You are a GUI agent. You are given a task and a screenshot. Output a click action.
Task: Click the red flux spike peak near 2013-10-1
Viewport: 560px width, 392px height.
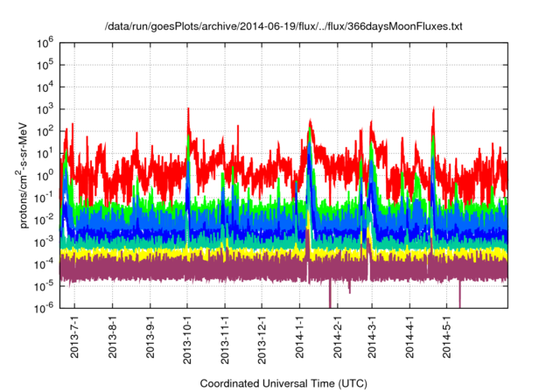coord(188,110)
